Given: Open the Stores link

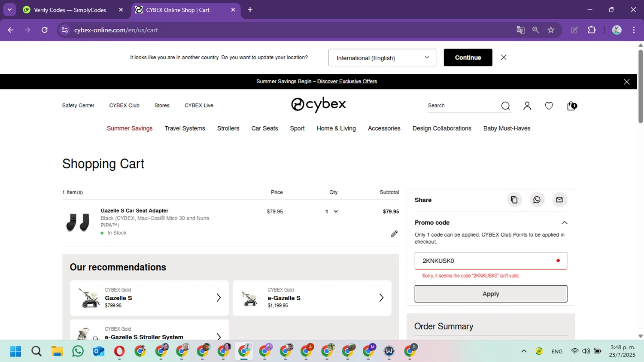Looking at the screenshot, I should click(162, 106).
